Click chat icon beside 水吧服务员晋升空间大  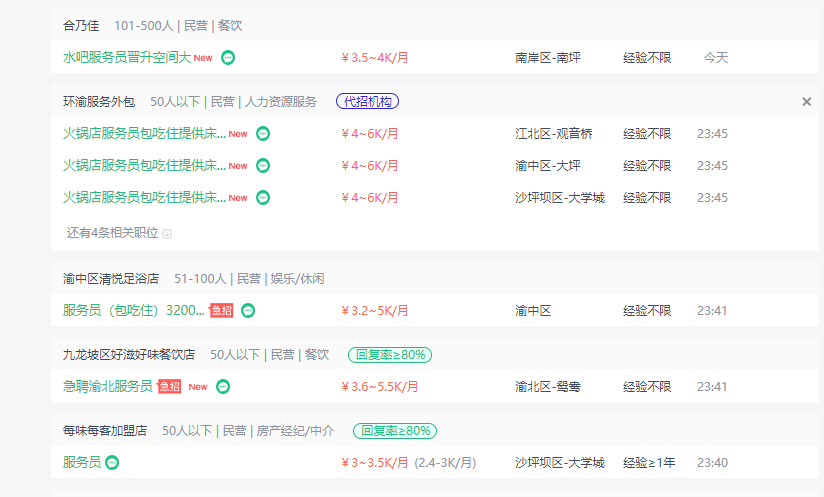[228, 58]
